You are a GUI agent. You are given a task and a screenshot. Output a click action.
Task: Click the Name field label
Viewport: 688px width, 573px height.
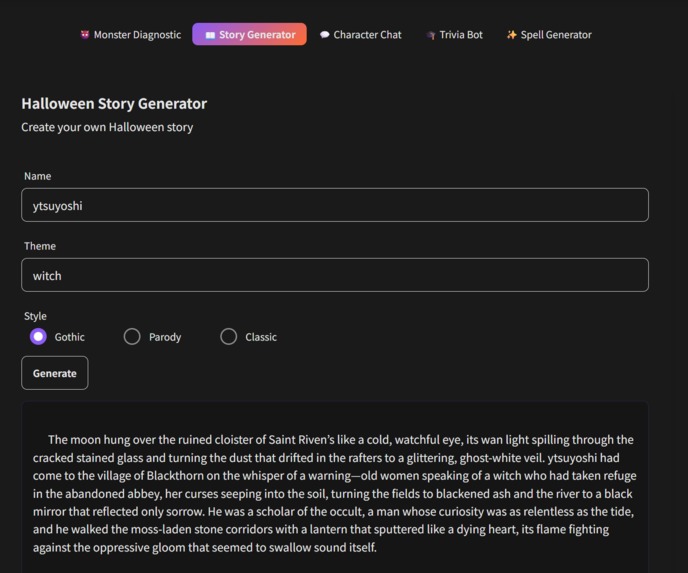[x=37, y=176]
